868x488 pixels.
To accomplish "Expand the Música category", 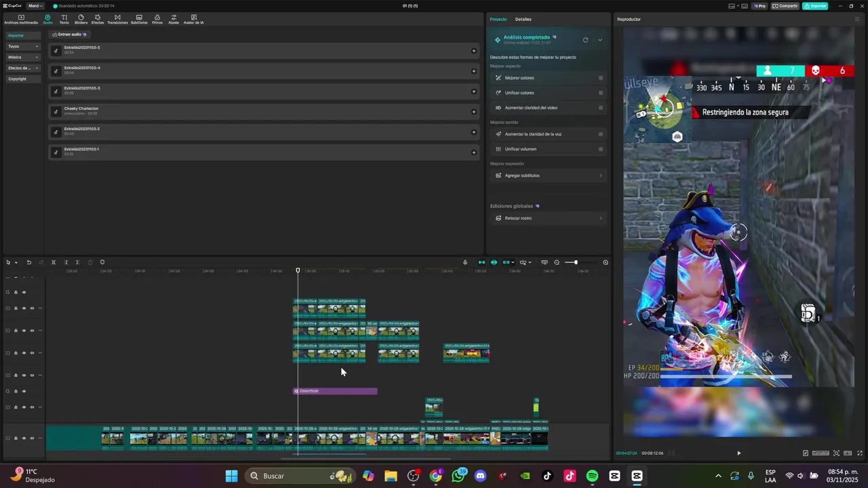I will point(23,57).
